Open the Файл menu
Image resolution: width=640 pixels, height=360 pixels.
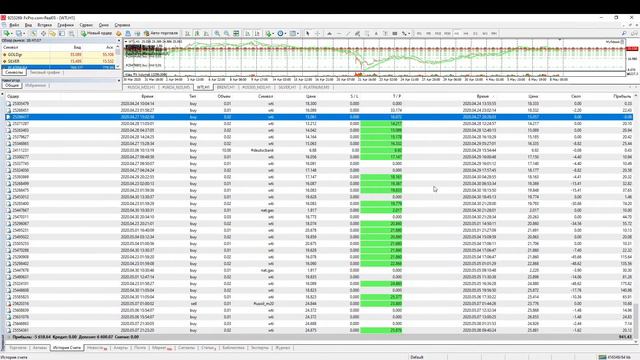tap(13, 25)
